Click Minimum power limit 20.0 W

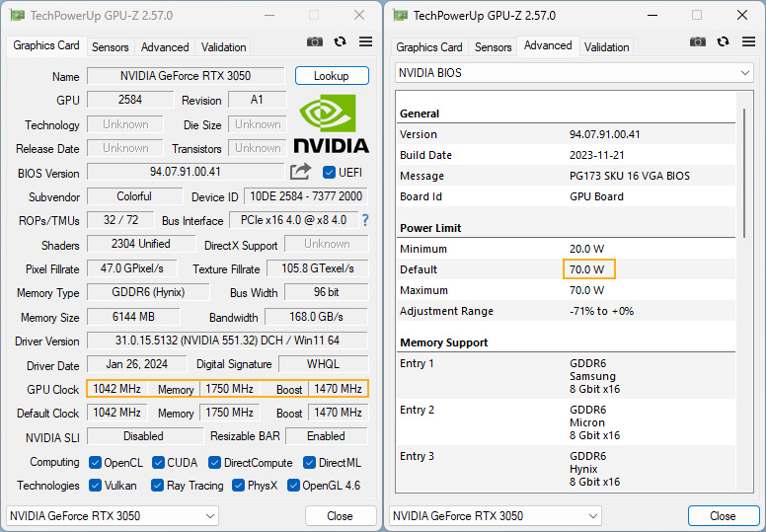(x=586, y=249)
